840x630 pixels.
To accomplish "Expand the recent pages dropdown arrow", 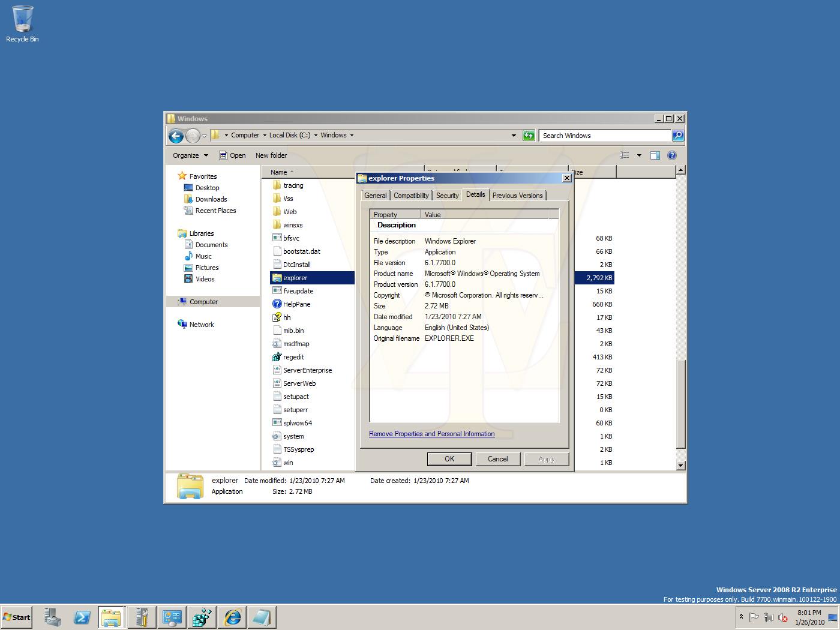I will click(x=205, y=136).
